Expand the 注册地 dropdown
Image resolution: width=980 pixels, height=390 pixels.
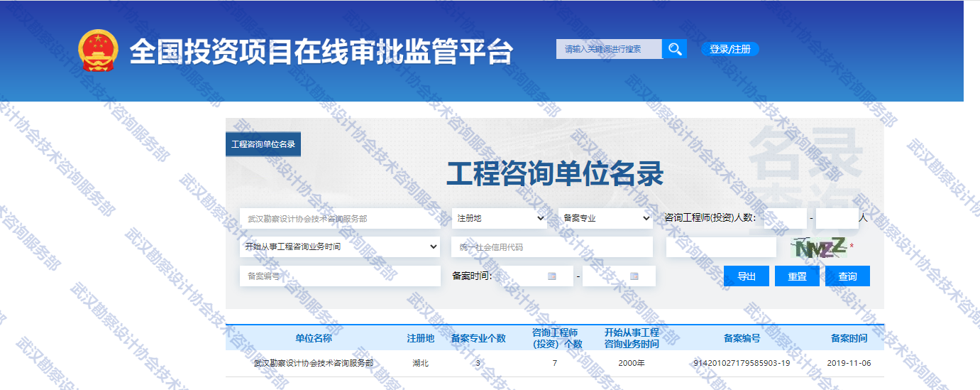click(500, 218)
